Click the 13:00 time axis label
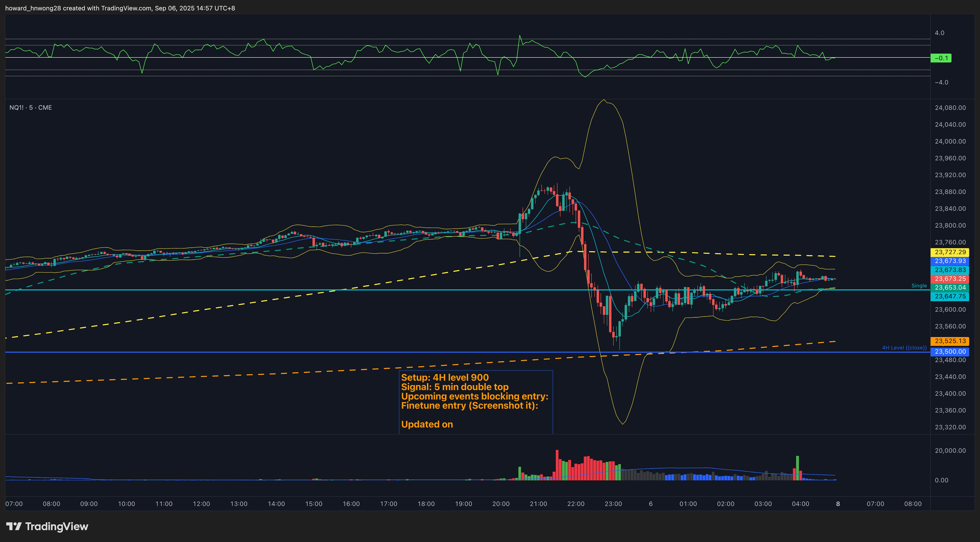 [239, 504]
